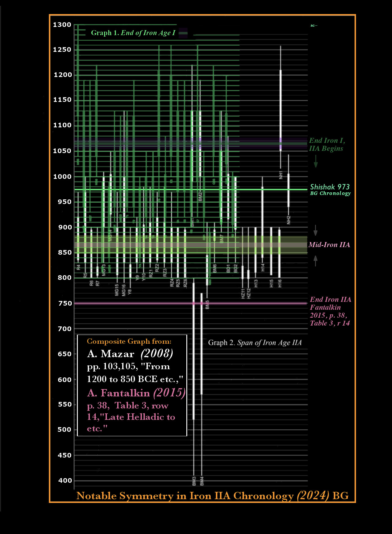Screen dimensions: 392x534
Task: Select the 1000 y-axis label
Action: point(62,177)
